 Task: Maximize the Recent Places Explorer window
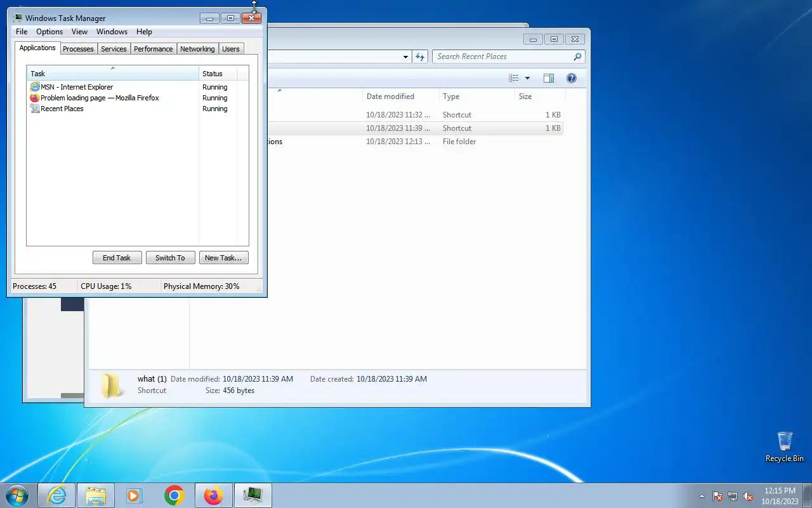[x=554, y=39]
